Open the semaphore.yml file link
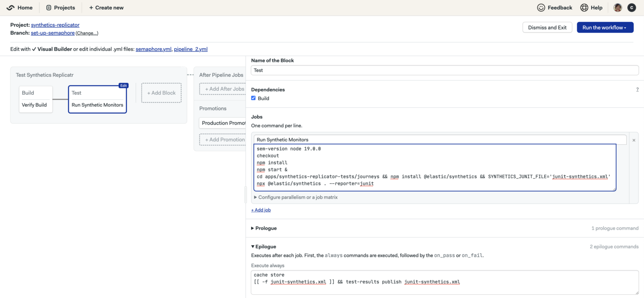The image size is (644, 298). 153,49
